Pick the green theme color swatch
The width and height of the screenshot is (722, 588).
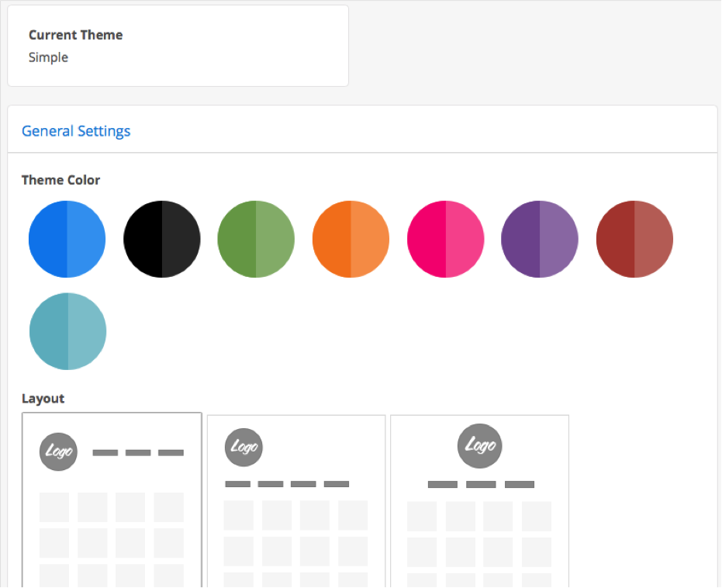coord(256,239)
